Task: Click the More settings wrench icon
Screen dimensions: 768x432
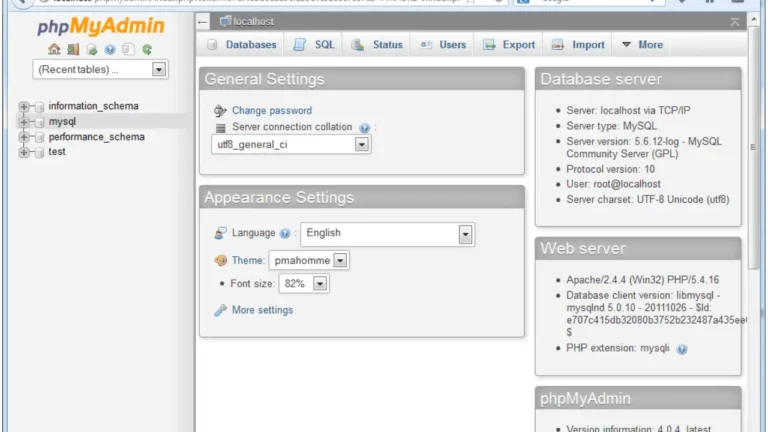Action: point(220,310)
